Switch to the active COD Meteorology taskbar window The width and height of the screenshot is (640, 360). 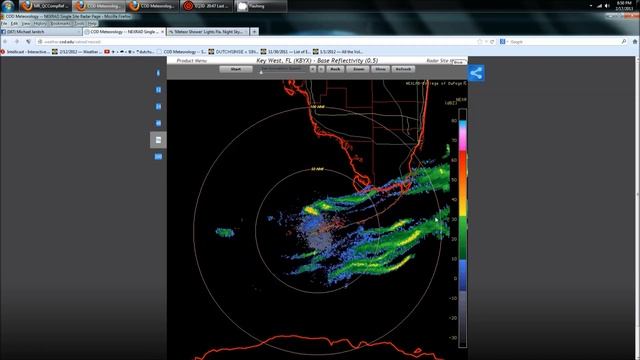tap(98, 6)
